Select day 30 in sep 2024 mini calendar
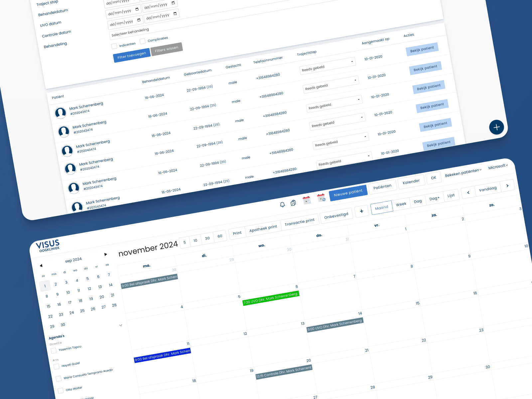This screenshot has height=399, width=532. tap(63, 325)
